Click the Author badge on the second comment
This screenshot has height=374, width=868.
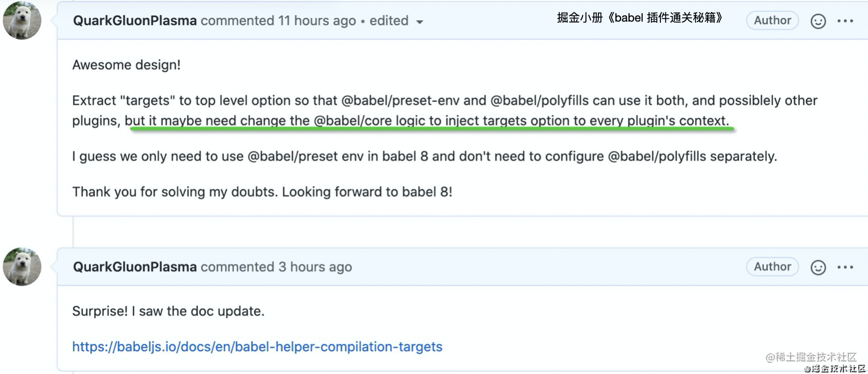click(772, 267)
